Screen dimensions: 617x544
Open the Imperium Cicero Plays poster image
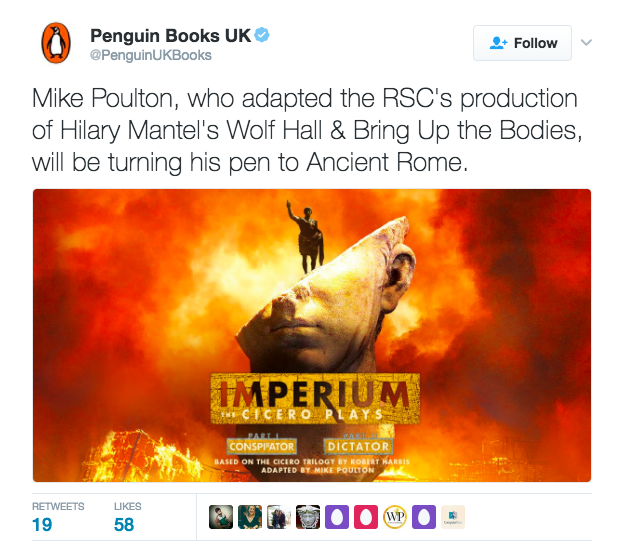pos(312,335)
